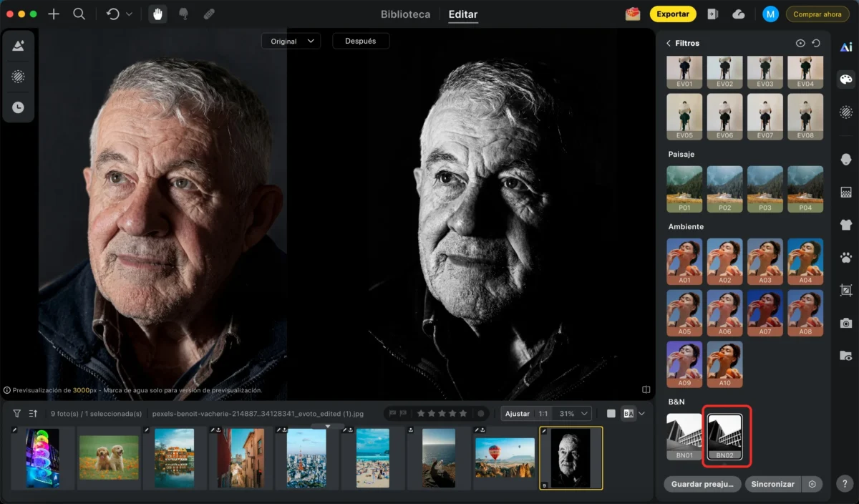Image resolution: width=859 pixels, height=504 pixels.
Task: Select the BN01 black and white filter
Action: pos(684,435)
